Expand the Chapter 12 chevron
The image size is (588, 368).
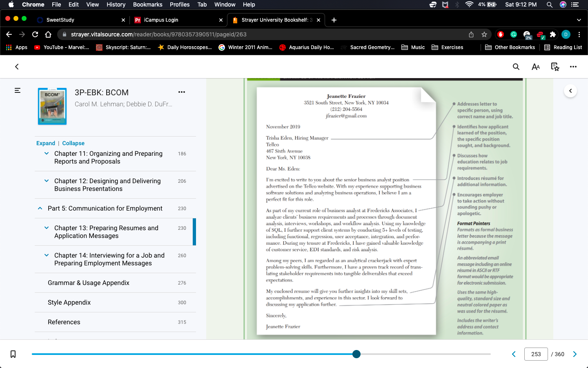click(x=47, y=181)
